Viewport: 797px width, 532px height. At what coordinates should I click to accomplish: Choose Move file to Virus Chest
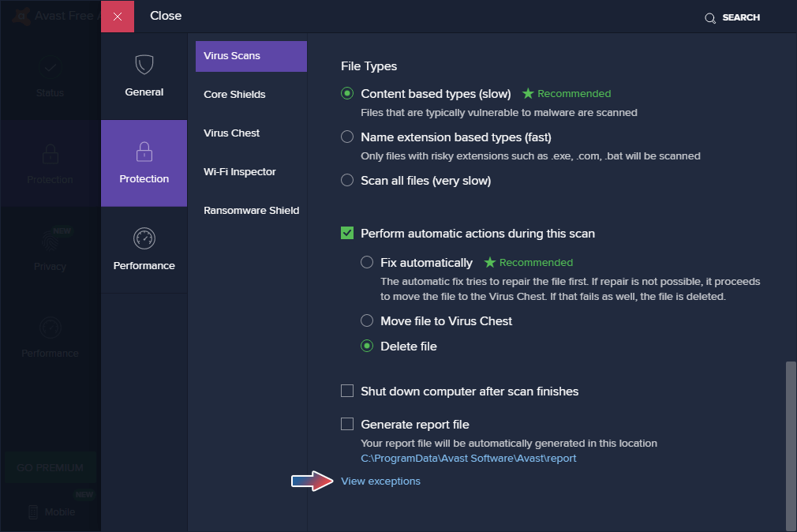(367, 320)
